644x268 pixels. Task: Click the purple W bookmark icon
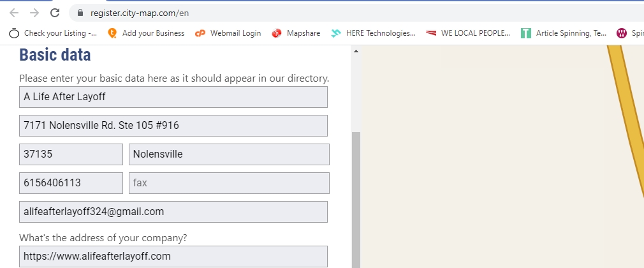click(x=622, y=33)
